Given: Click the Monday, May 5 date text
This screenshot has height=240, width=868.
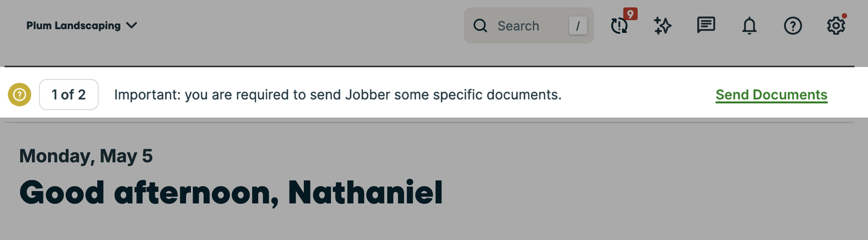Looking at the screenshot, I should [86, 156].
